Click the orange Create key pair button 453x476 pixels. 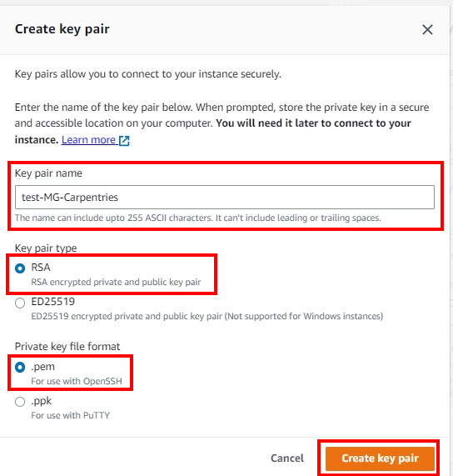click(380, 458)
